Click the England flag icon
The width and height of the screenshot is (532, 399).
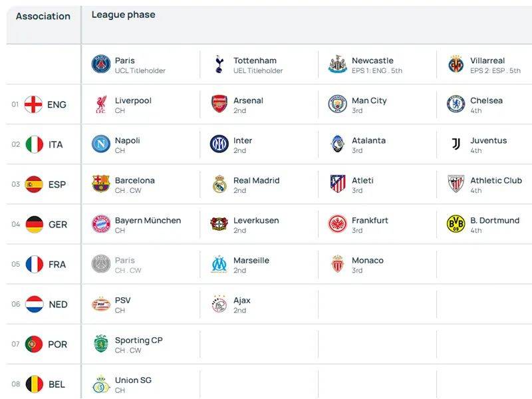33,104
